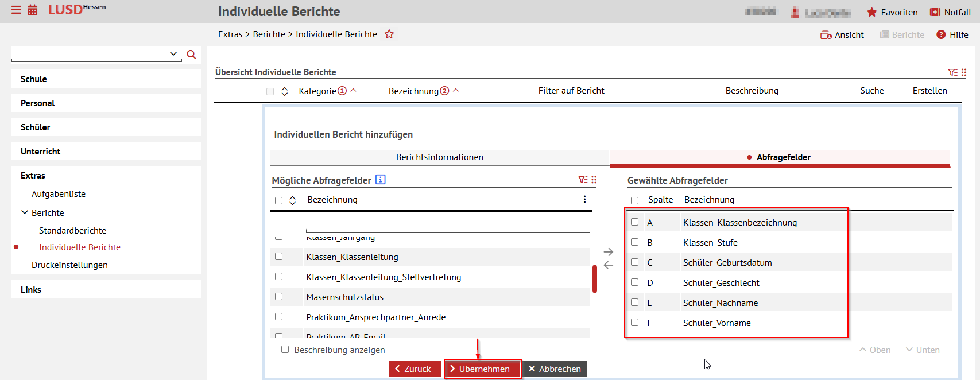Check Praktikum_Ansprechpartner_Anrede field
Screen dimensions: 980x380
point(279,317)
